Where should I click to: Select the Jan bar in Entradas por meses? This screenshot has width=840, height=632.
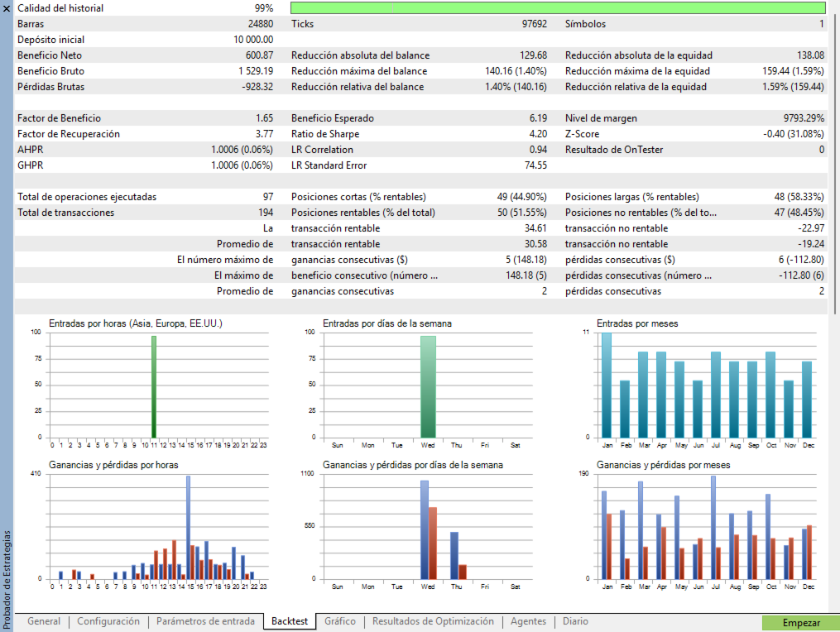tap(607, 385)
